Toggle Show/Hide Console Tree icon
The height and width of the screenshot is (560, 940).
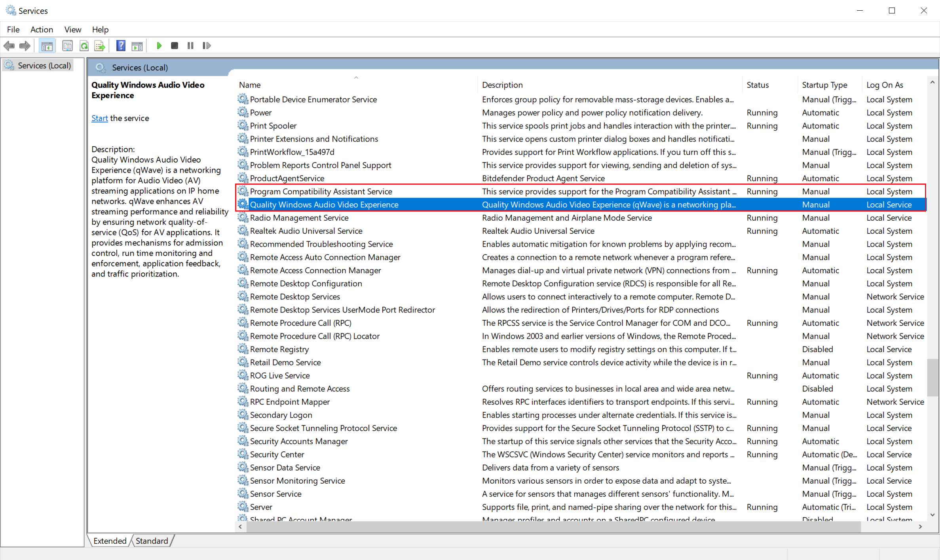click(x=47, y=46)
